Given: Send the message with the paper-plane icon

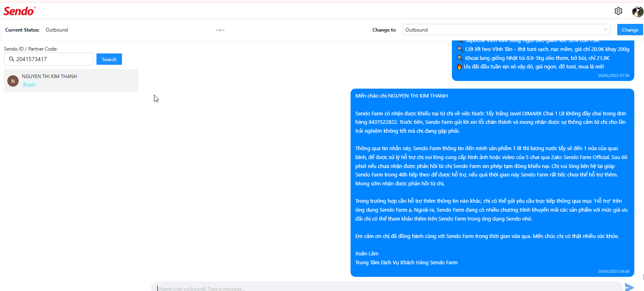Looking at the screenshot, I should click(x=629, y=287).
